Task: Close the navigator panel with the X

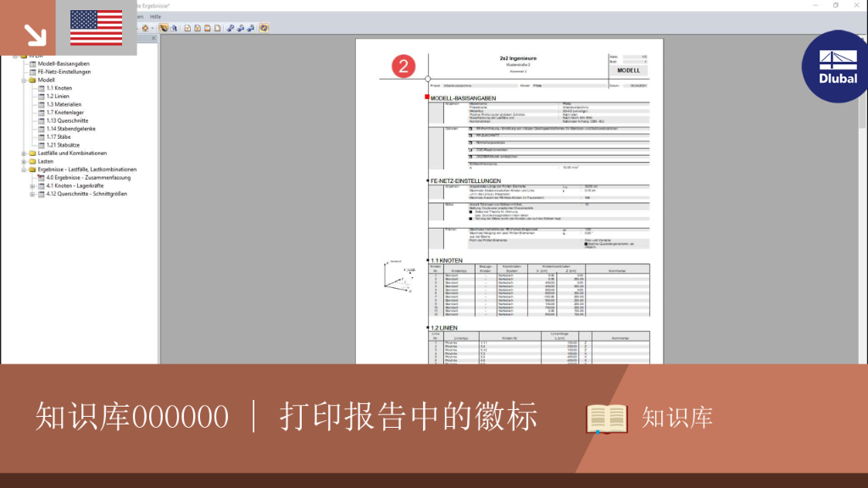Action: (x=153, y=38)
